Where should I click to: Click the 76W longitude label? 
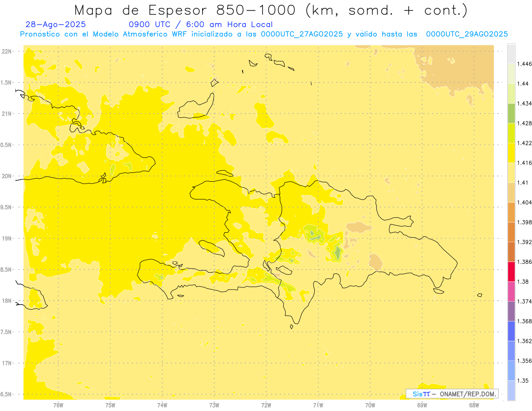coord(58,404)
